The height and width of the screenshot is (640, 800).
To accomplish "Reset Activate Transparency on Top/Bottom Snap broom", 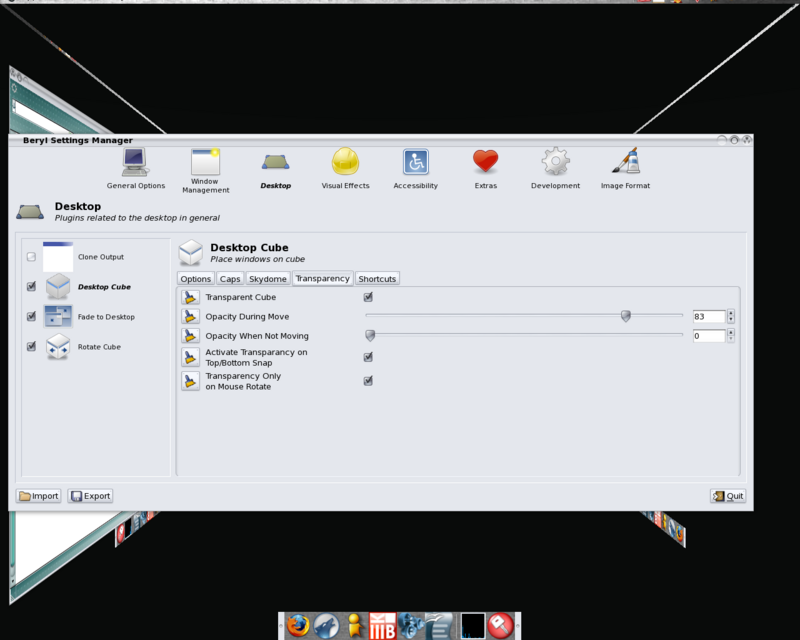I will 190,357.
